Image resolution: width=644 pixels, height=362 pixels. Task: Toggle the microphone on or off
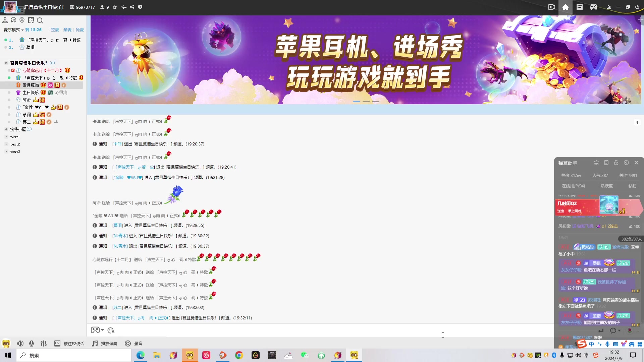tap(32, 344)
